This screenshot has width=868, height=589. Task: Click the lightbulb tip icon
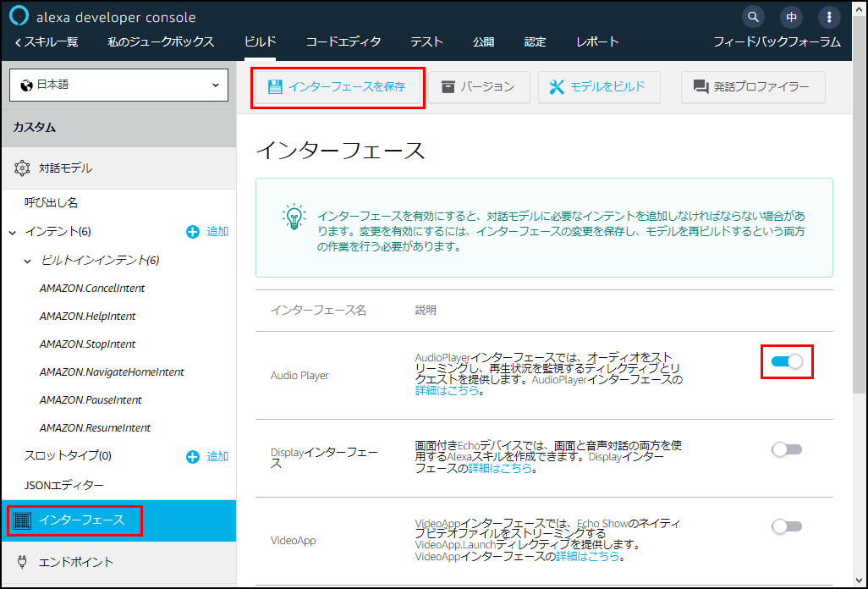pos(294,217)
